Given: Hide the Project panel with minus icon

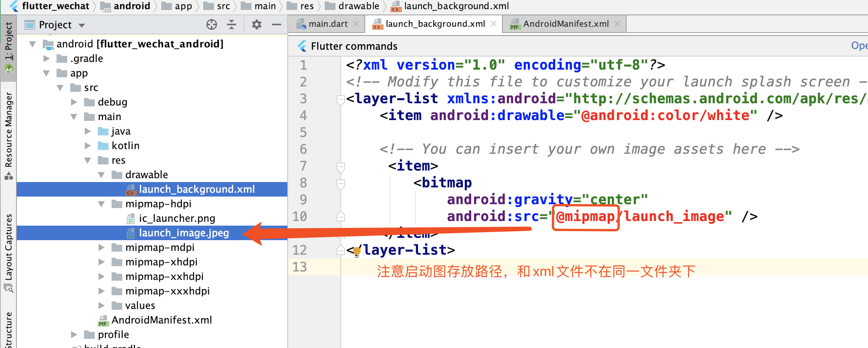Looking at the screenshot, I should (276, 24).
